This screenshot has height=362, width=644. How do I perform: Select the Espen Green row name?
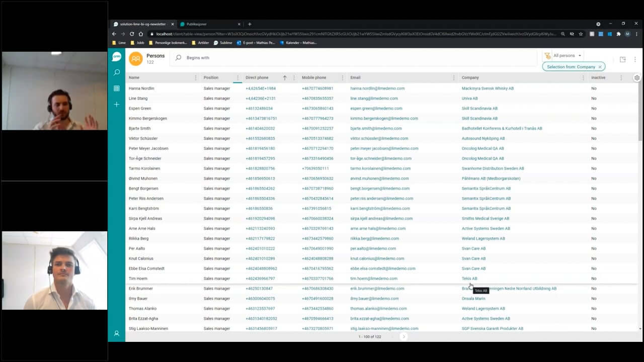(x=140, y=109)
